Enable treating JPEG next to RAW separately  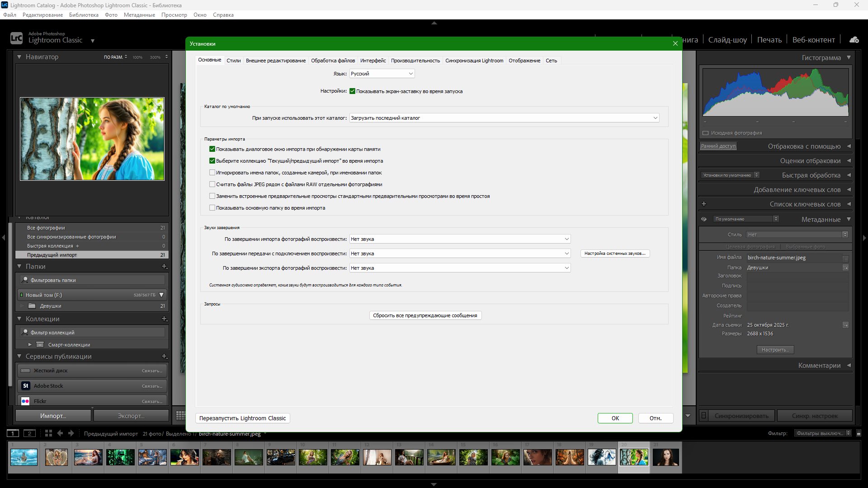[212, 184]
